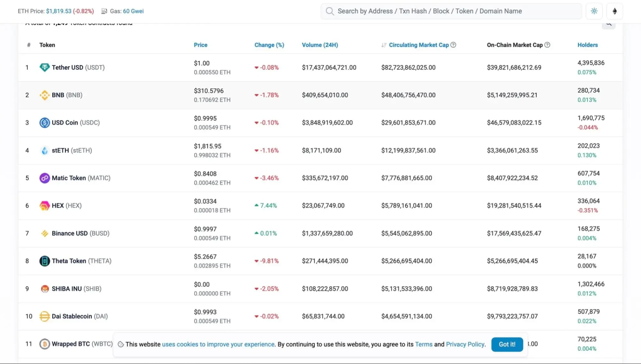Image resolution: width=641 pixels, height=364 pixels.
Task: Click the magnifier icon in search bar
Action: 330,11
